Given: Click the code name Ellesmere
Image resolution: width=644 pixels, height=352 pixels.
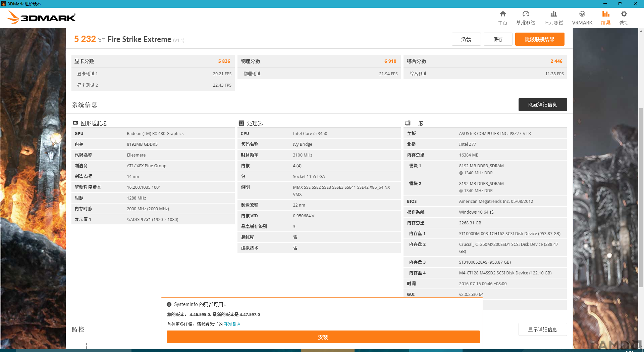Looking at the screenshot, I should click(136, 155).
